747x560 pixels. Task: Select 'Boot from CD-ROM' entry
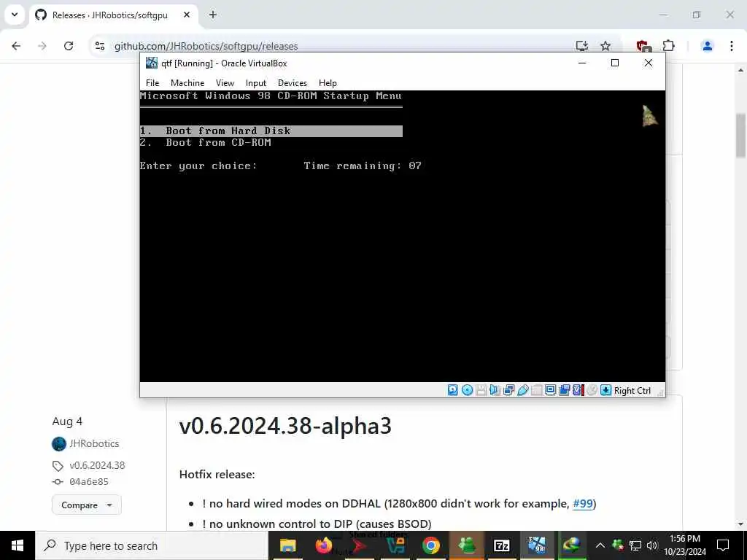coord(205,142)
